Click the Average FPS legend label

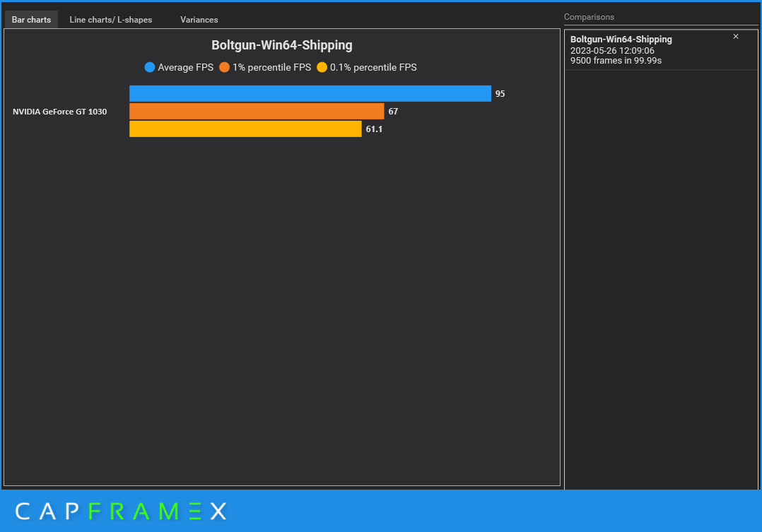[186, 68]
